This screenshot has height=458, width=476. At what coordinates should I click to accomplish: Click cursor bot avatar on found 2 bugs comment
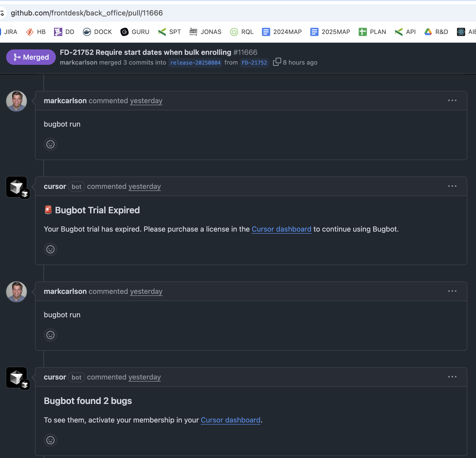pos(16,377)
